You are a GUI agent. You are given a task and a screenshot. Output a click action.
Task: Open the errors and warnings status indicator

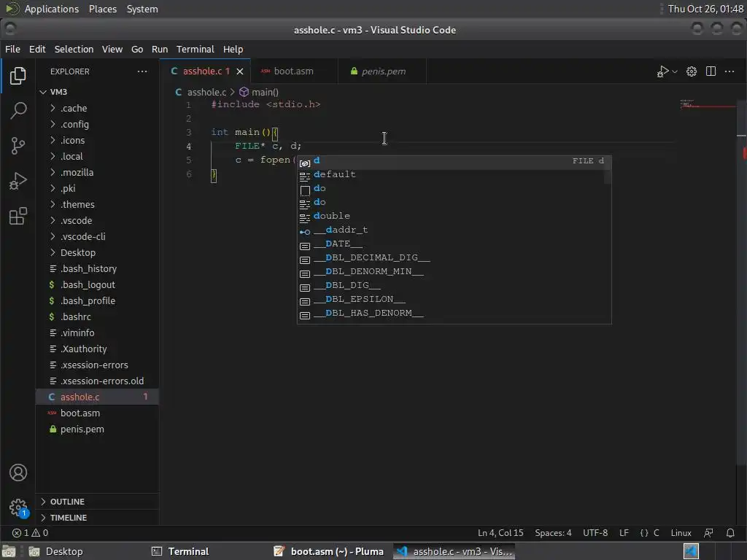(30, 533)
